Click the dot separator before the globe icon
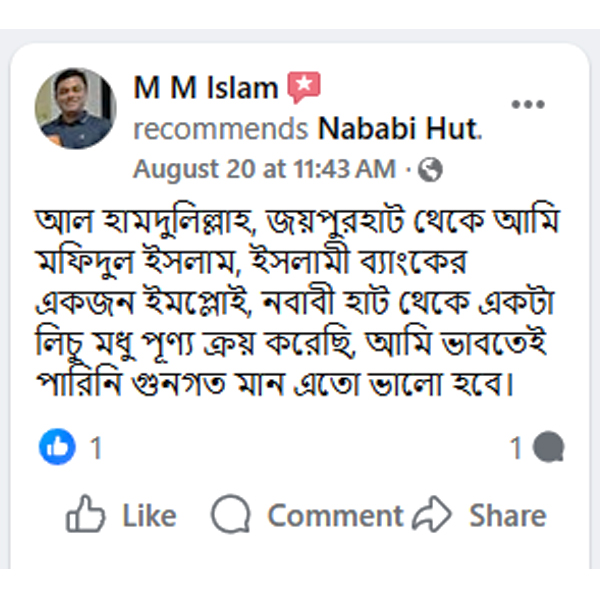The width and height of the screenshot is (600, 600). pyautogui.click(x=409, y=170)
